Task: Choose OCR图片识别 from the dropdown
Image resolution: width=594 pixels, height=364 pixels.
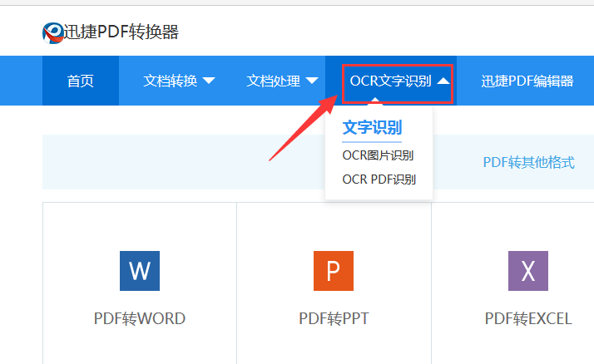Action: tap(378, 155)
